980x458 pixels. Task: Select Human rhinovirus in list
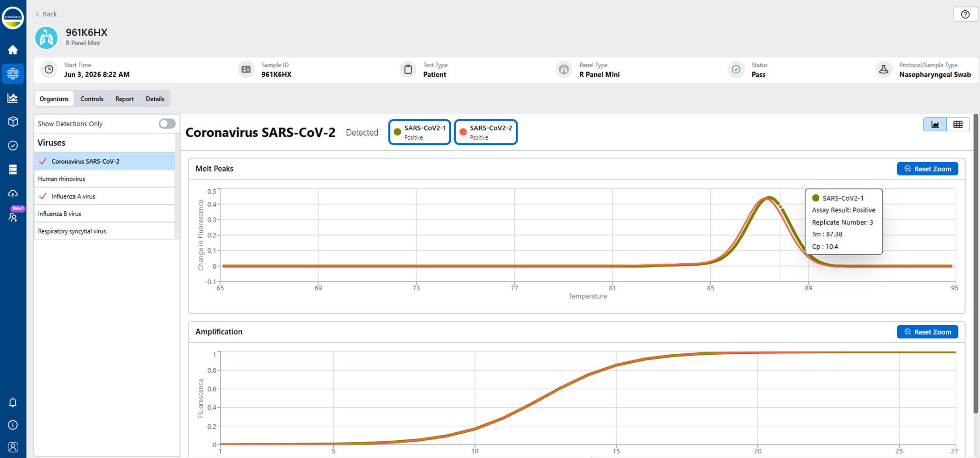105,179
